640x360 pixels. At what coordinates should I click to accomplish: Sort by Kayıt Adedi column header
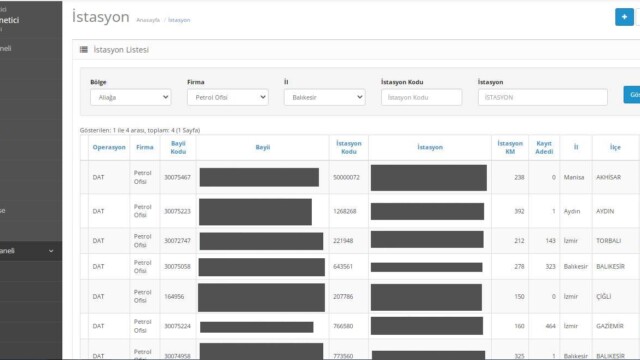click(x=544, y=147)
